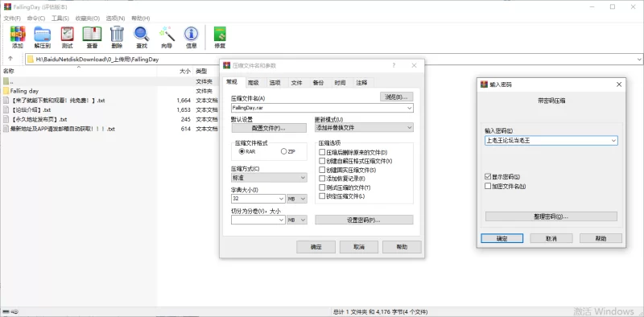Image resolution: width=644 pixels, height=317 pixels.
Task: Switch to the Comment (注释) tab
Action: [x=361, y=83]
